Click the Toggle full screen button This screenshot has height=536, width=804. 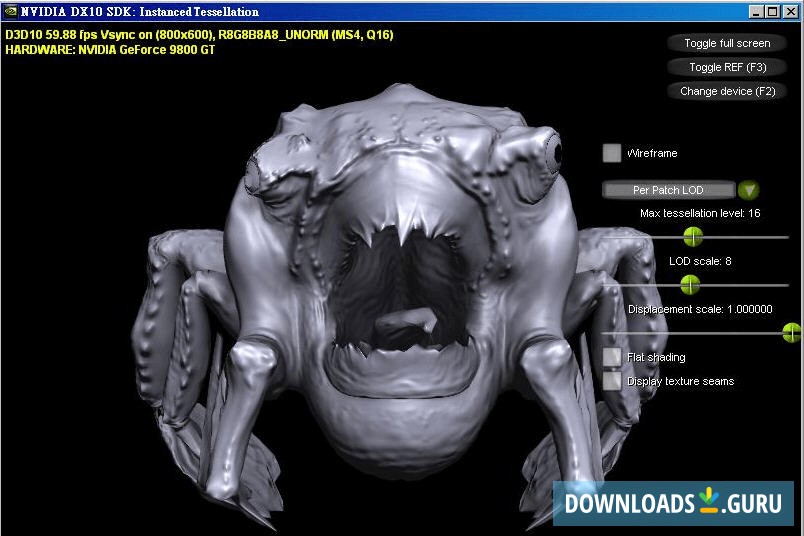727,43
